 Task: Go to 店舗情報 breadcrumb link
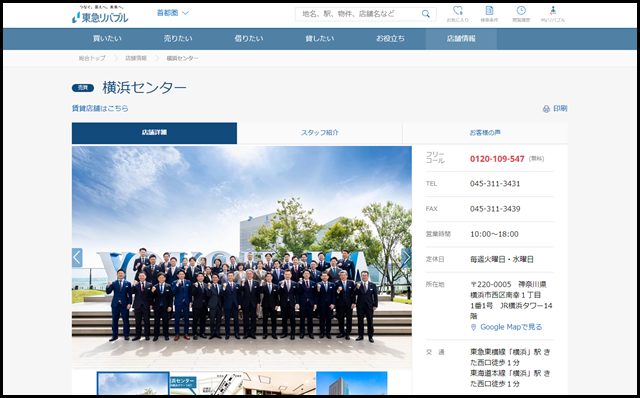[x=136, y=58]
